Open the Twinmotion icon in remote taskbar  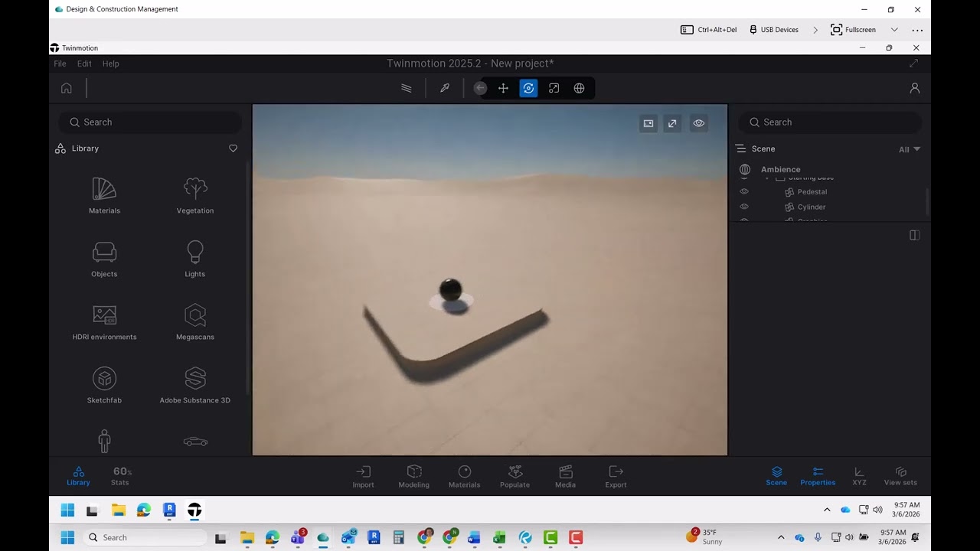point(194,510)
